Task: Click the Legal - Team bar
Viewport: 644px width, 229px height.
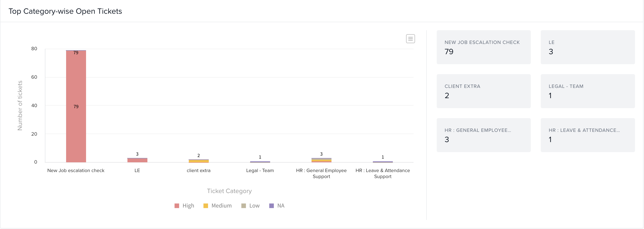Action: [x=260, y=162]
